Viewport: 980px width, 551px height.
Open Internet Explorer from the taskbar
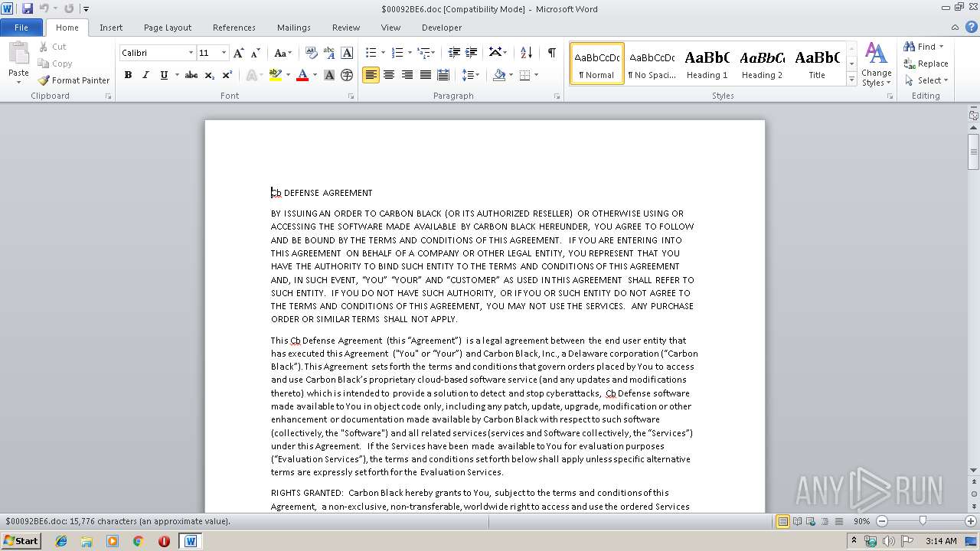[x=61, y=541]
